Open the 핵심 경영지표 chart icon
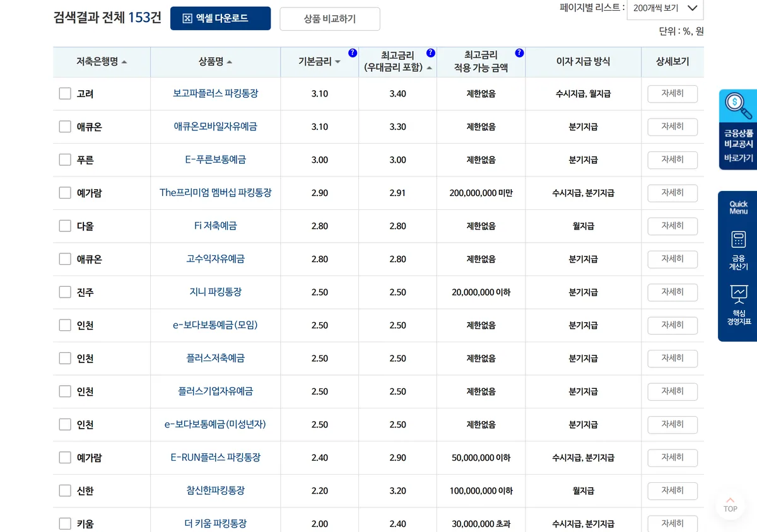This screenshot has width=757, height=532. click(738, 305)
